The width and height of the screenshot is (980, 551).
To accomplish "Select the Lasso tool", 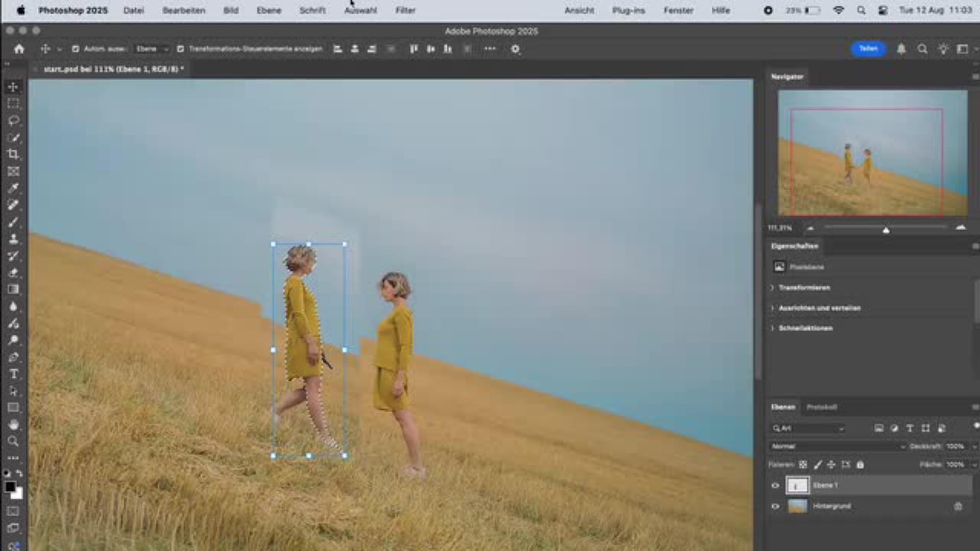I will (x=14, y=121).
